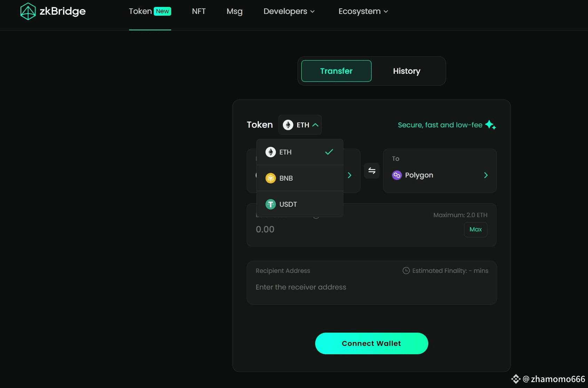Collapse the ETH token selector dropdown
Viewport: 588px width, 388px height.
[300, 125]
